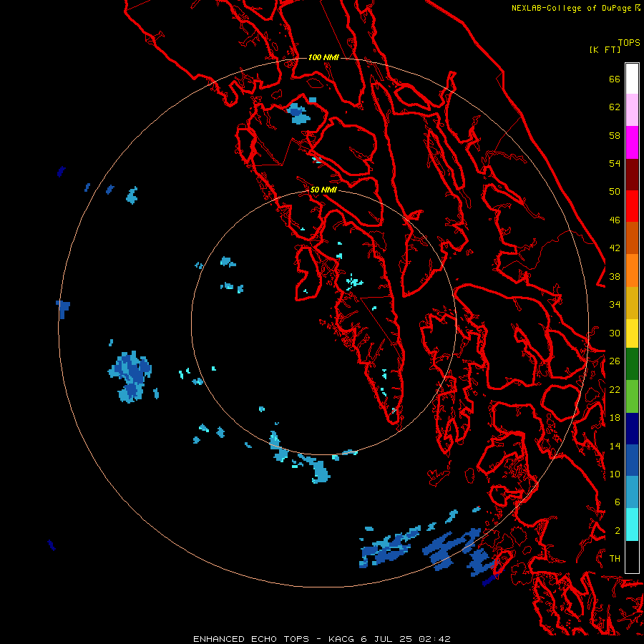Pick the bright yellow legend swatch
Image resolution: width=644 pixels, height=644 pixels.
[x=632, y=333]
